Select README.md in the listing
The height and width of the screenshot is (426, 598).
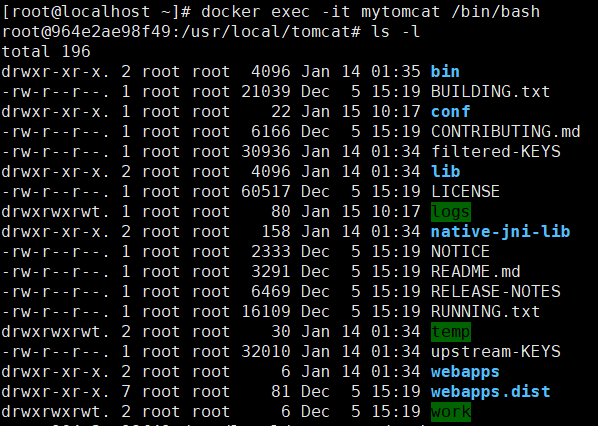coord(476,272)
